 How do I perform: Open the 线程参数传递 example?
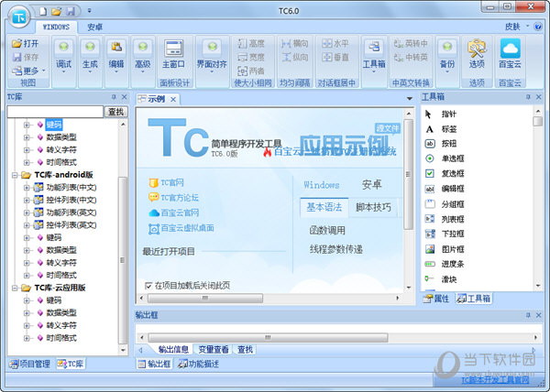[x=336, y=249]
